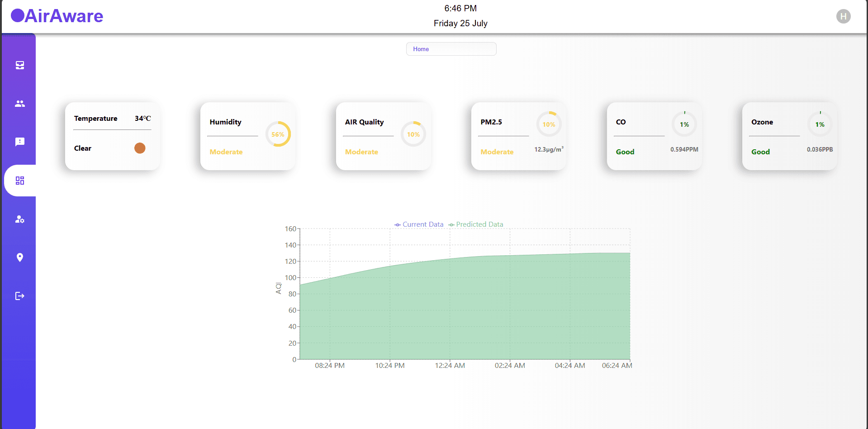
Task: Select the CO card
Action: pos(654,136)
